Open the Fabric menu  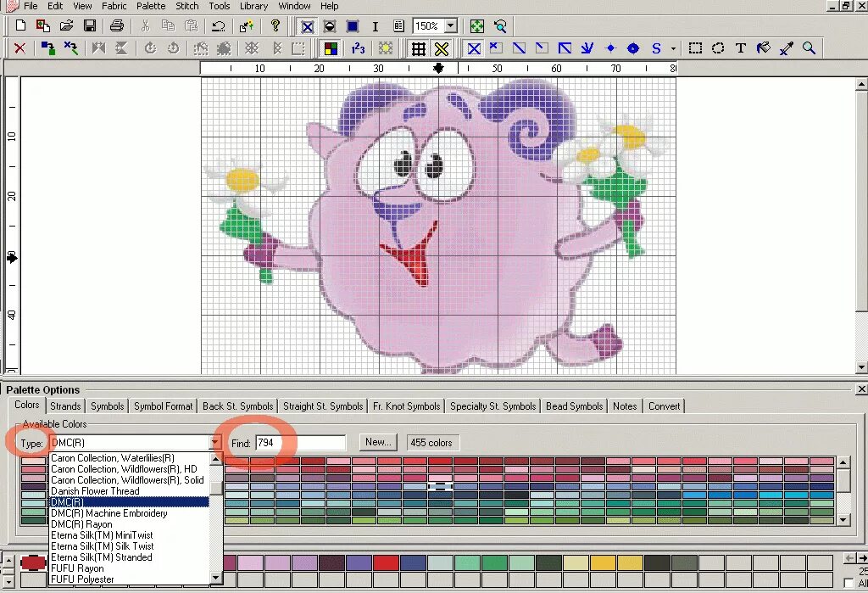pyautogui.click(x=114, y=6)
